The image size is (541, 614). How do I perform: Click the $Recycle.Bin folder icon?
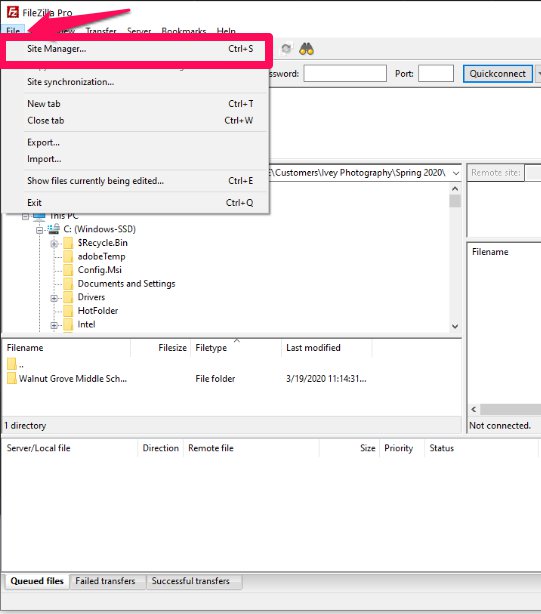68,243
